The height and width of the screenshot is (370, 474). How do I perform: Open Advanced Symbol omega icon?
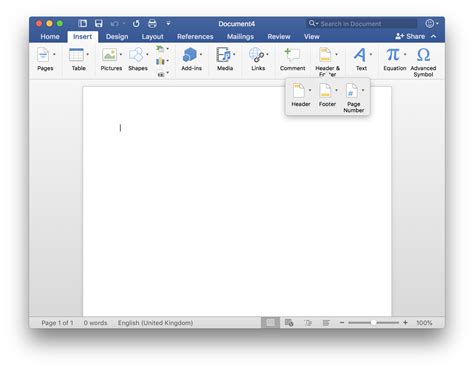pyautogui.click(x=423, y=55)
